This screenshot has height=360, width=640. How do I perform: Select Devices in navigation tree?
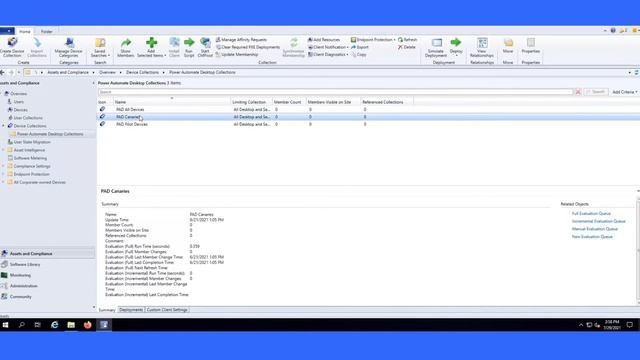pyautogui.click(x=20, y=110)
